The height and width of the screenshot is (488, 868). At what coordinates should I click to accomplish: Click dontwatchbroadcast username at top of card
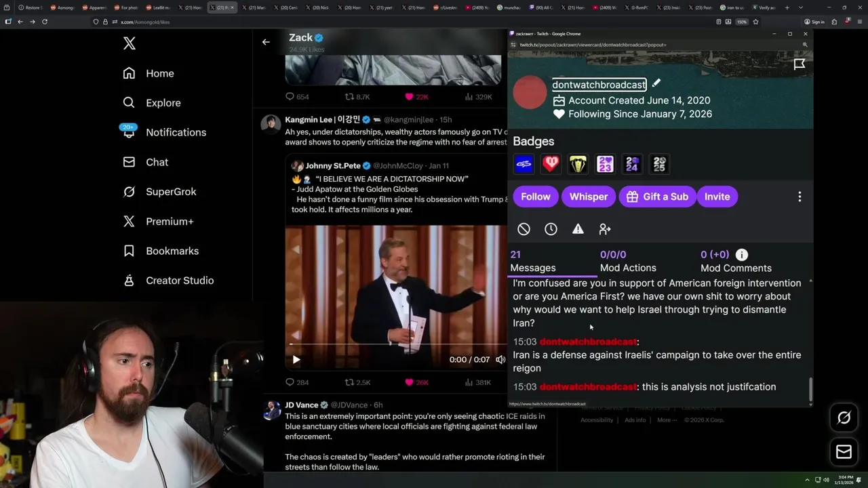[599, 85]
